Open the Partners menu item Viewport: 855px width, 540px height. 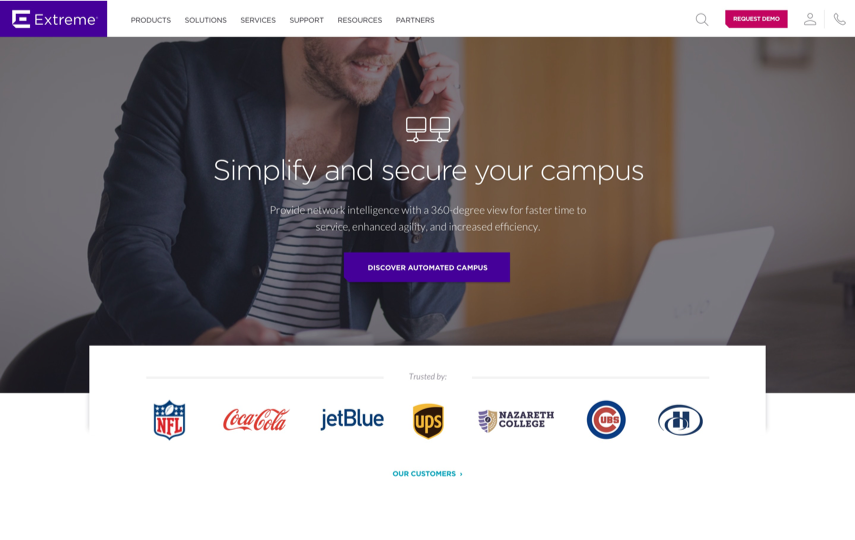click(415, 20)
